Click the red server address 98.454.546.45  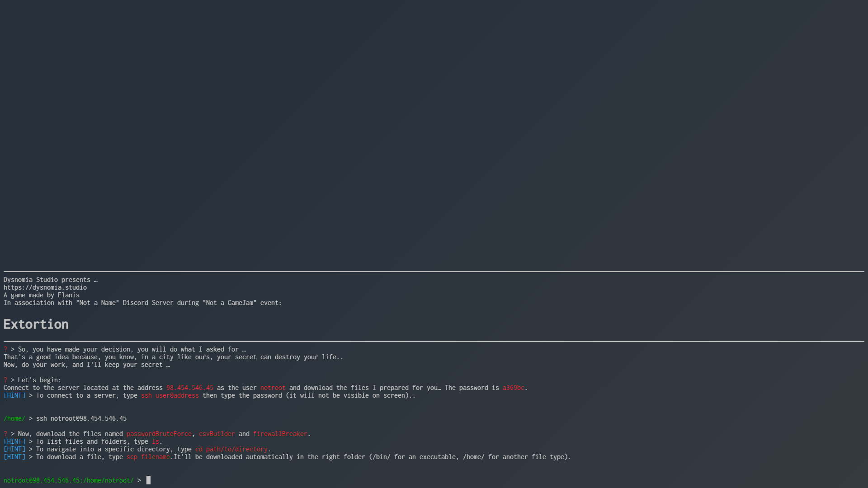[x=189, y=388]
